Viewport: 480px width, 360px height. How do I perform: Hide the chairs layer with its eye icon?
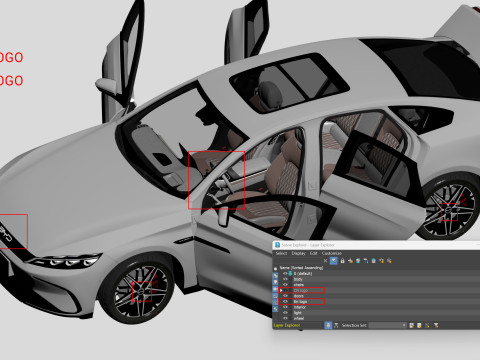click(285, 285)
